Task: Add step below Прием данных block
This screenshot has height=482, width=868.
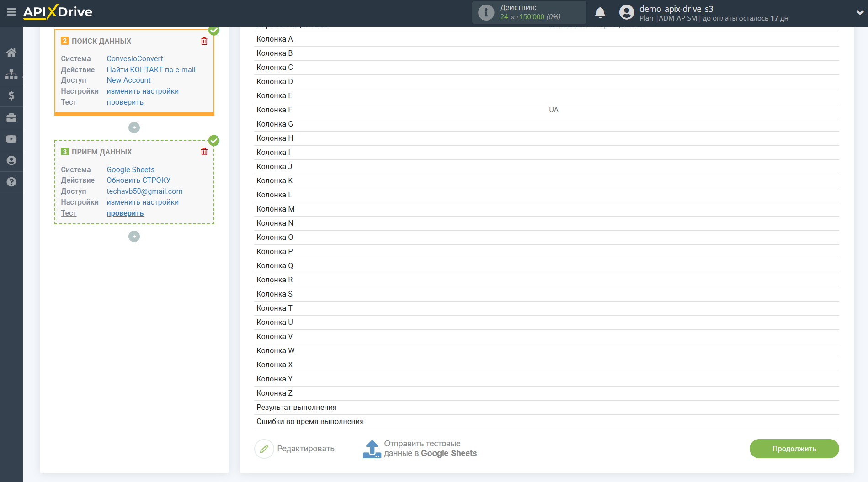Action: (x=134, y=236)
